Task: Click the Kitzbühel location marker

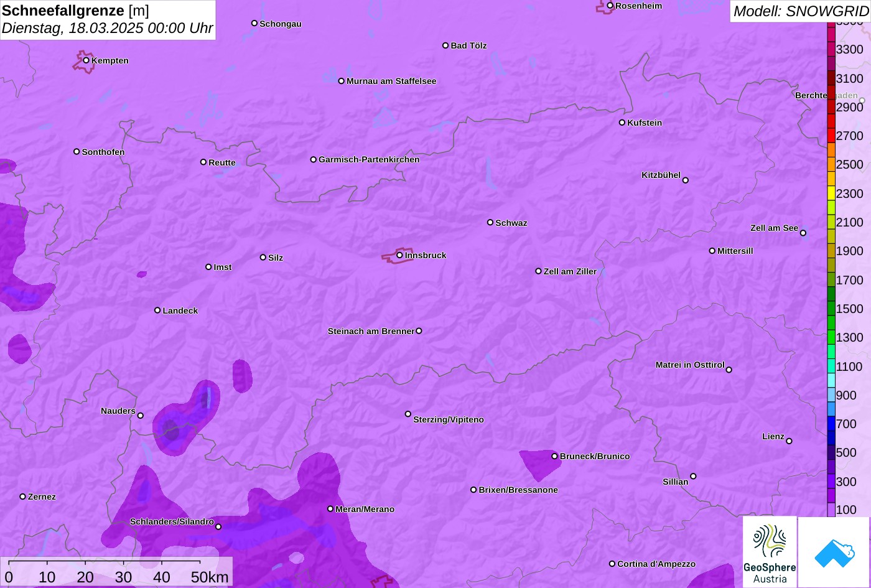Action: click(686, 180)
